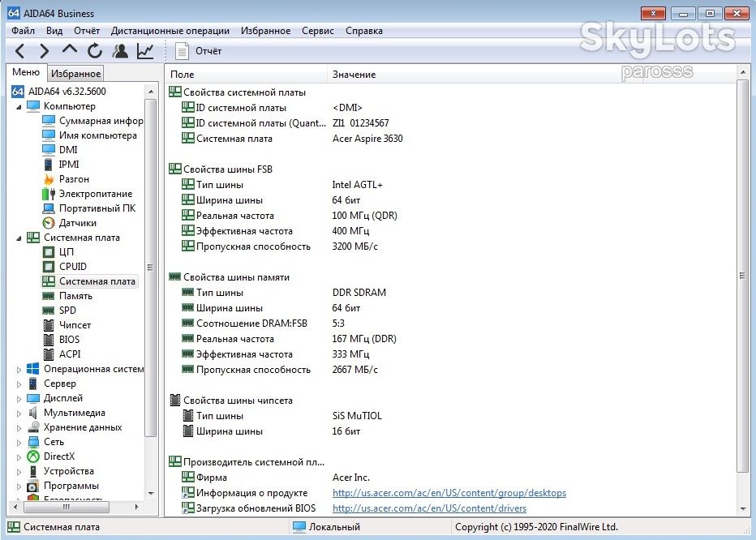
Task: Click the tree panel horizontal scrollbar thumb
Action: (67, 507)
